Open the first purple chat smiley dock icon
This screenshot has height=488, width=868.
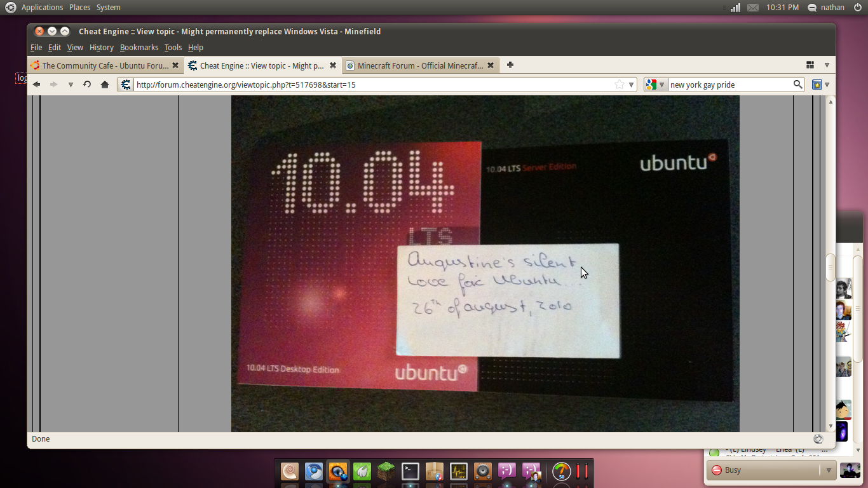point(507,471)
